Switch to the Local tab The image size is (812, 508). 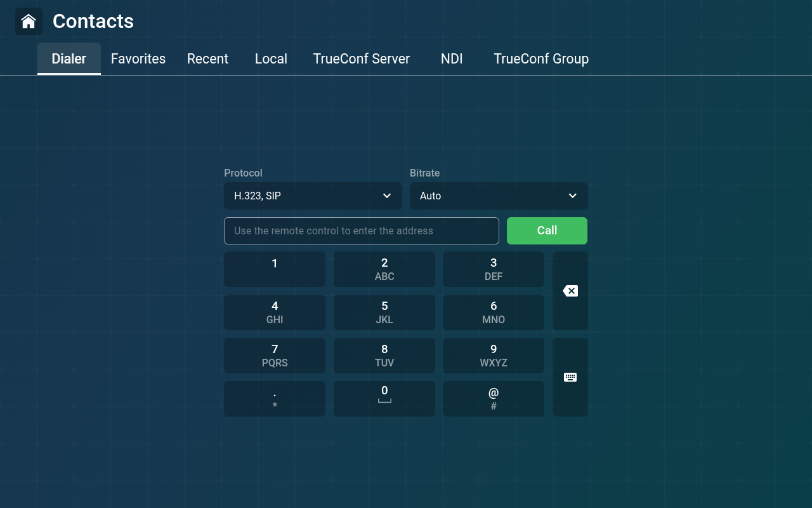coord(271,58)
